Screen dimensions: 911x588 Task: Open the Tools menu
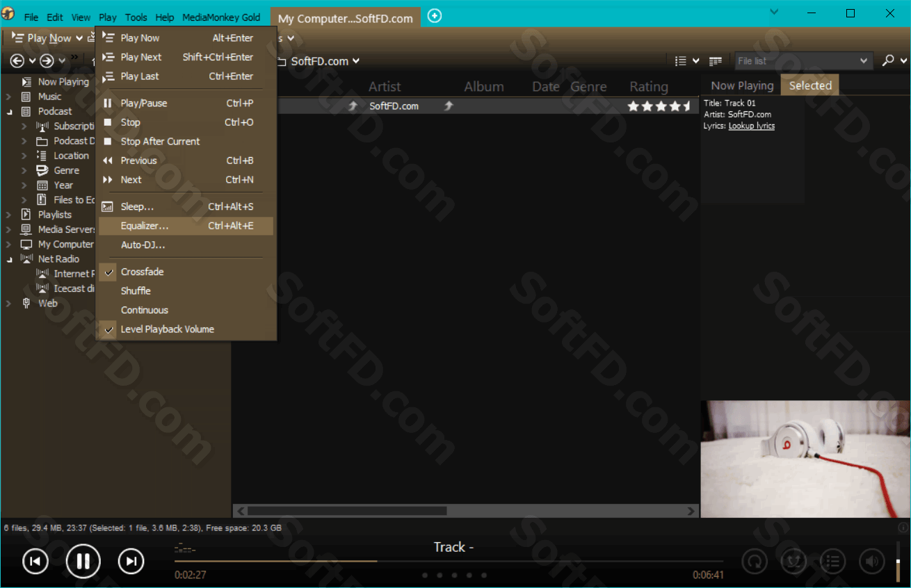[x=136, y=17]
